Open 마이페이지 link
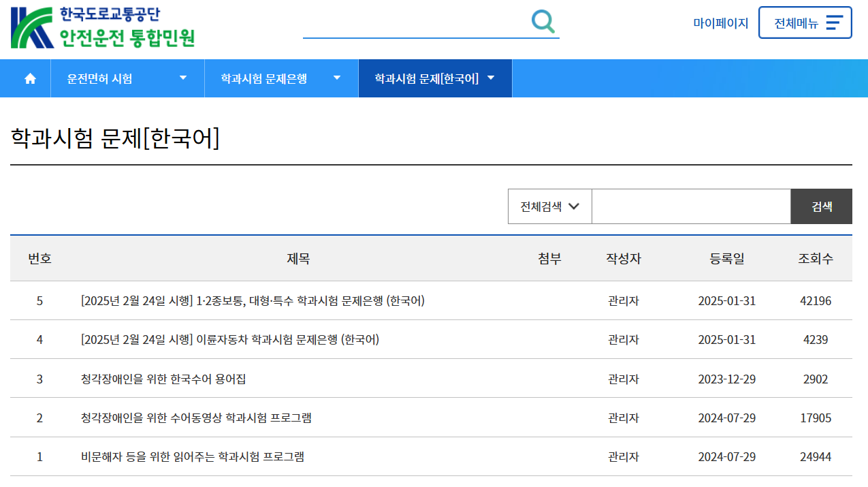 click(x=721, y=23)
